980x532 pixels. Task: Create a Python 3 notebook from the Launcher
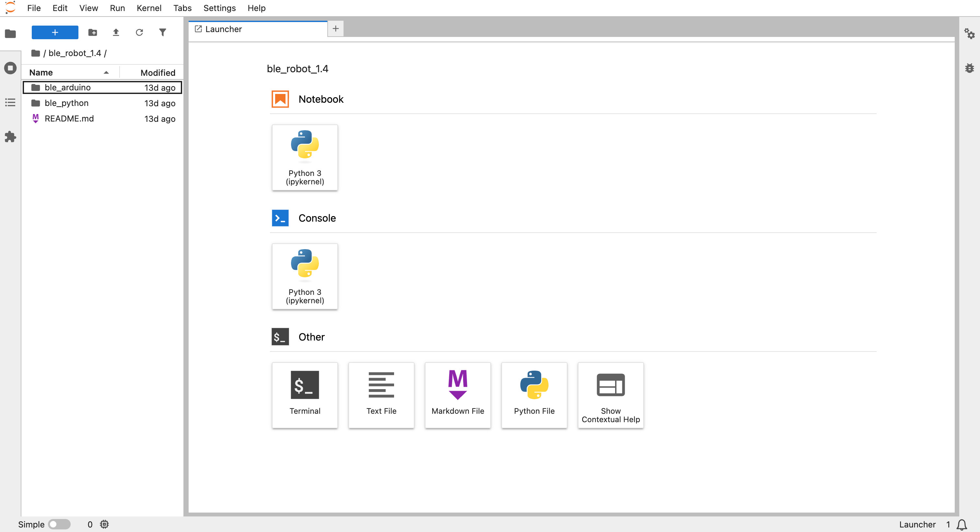tap(304, 157)
